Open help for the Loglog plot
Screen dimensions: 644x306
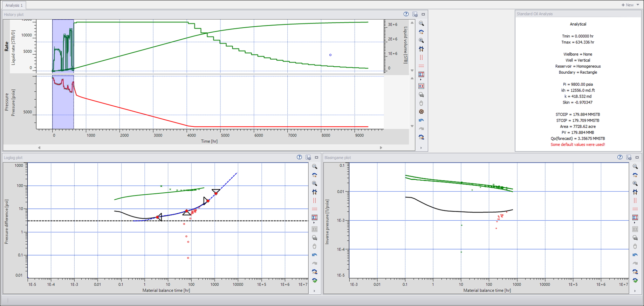click(299, 157)
